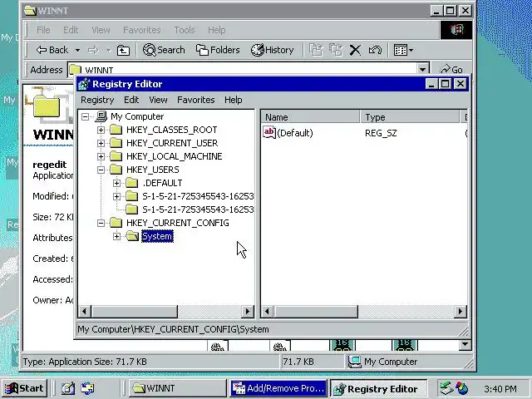Select the last S-1-5-21 folder icon
Image resolution: width=532 pixels, height=399 pixels.
pyautogui.click(x=131, y=209)
